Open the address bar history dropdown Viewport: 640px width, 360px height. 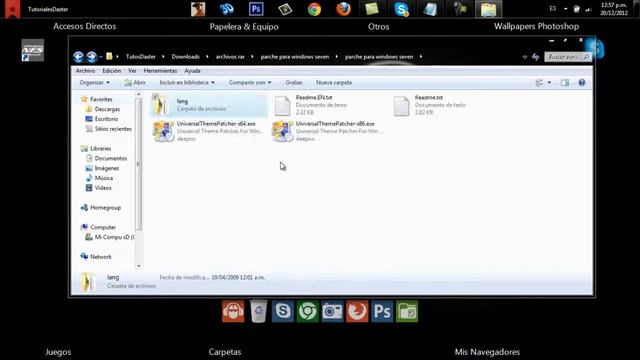pos(525,57)
